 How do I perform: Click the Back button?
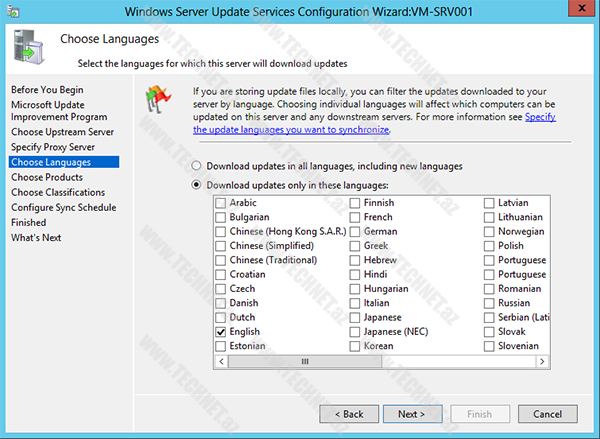click(349, 414)
